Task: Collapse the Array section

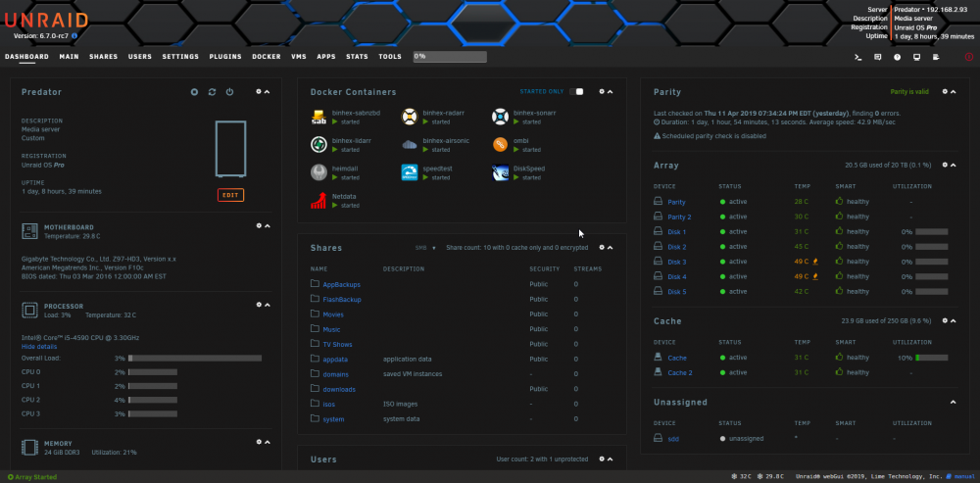Action: [x=954, y=165]
